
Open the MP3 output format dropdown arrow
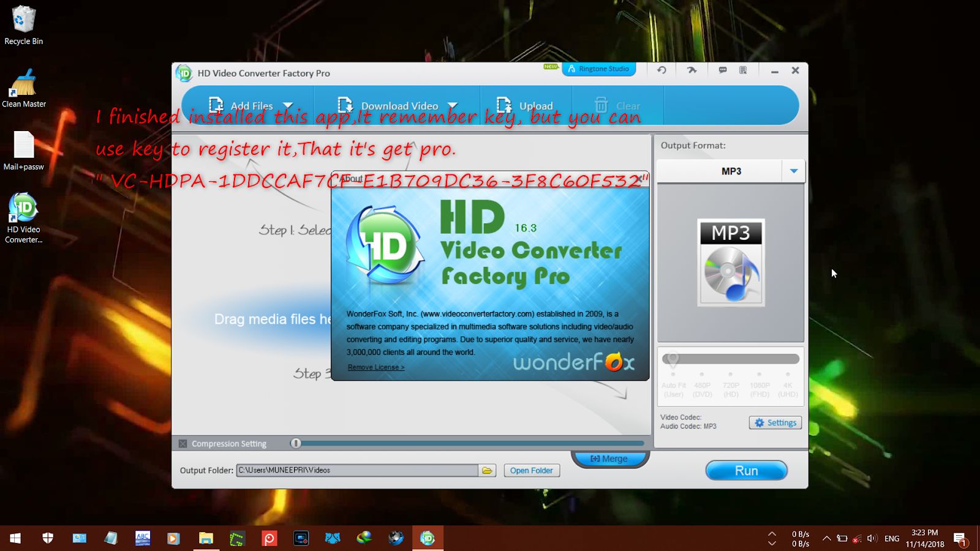pyautogui.click(x=794, y=171)
